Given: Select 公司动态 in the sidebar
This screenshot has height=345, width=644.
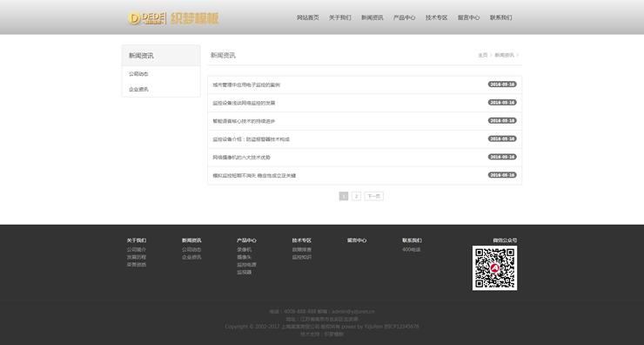Looking at the screenshot, I should point(138,74).
